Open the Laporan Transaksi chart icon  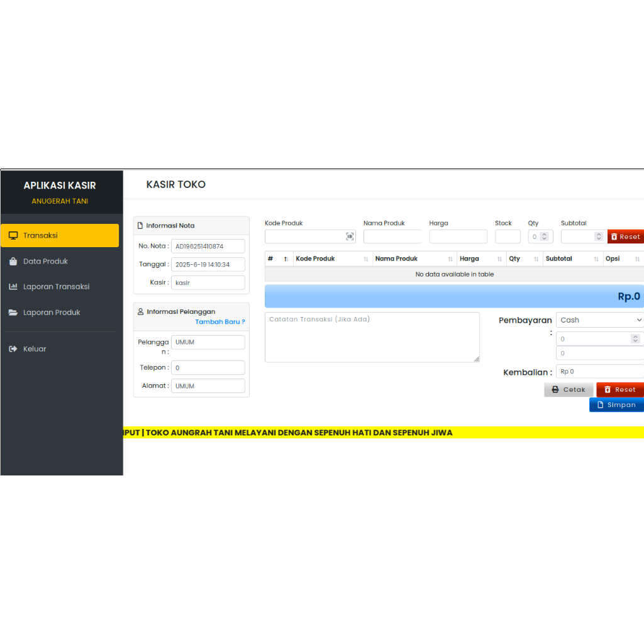point(13,287)
